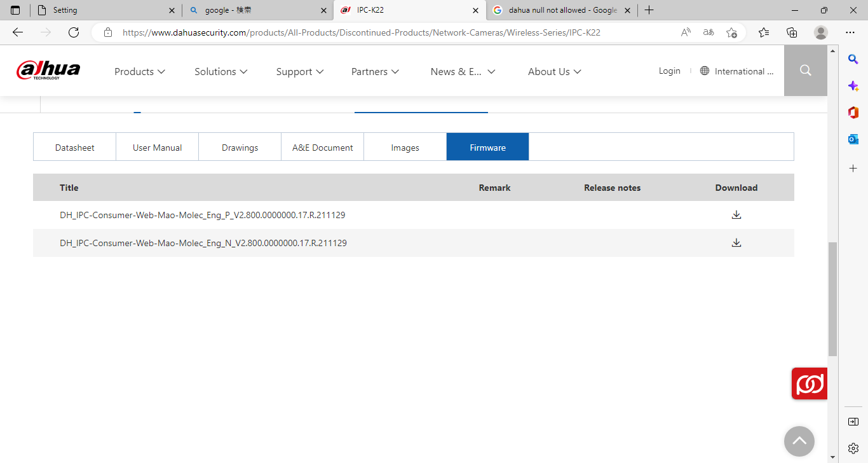Open the sidebar Search icon
The width and height of the screenshot is (868, 463).
point(853,59)
